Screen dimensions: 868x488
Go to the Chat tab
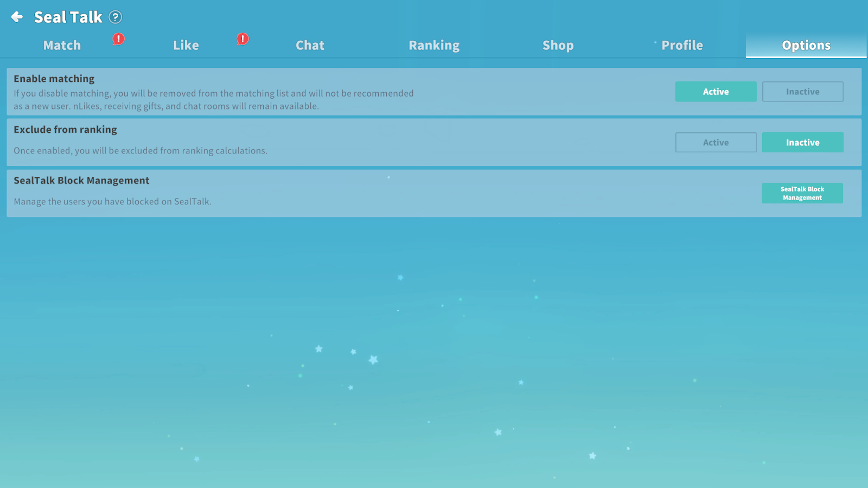click(x=310, y=46)
